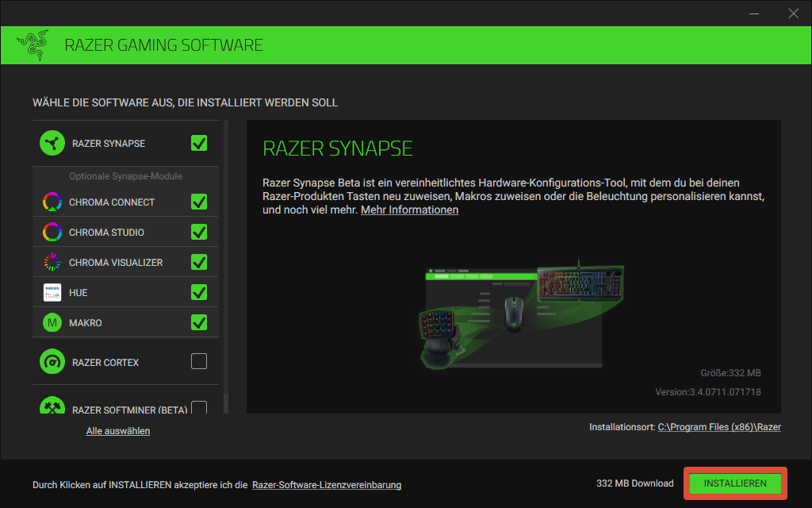Click the software list scrollbar
This screenshot has width=812, height=508.
226,267
